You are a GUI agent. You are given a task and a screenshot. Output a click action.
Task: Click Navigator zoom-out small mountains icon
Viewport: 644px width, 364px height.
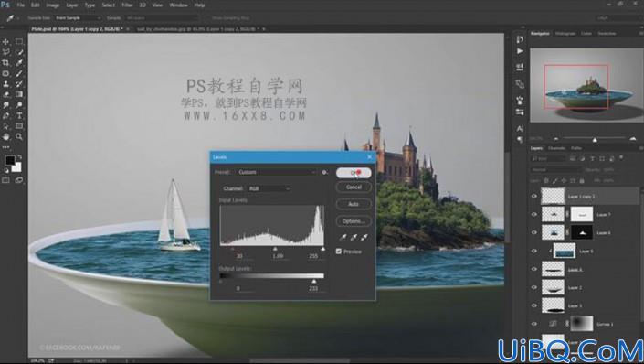pos(556,139)
